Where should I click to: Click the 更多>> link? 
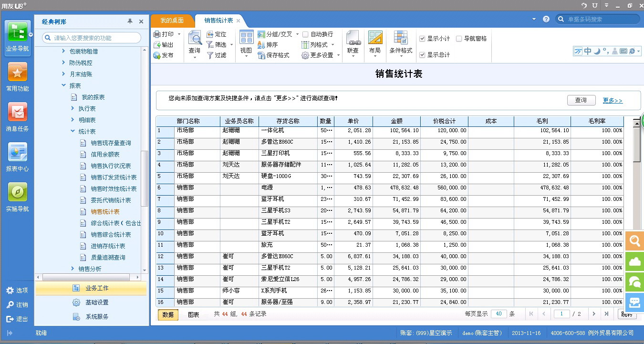tap(613, 101)
